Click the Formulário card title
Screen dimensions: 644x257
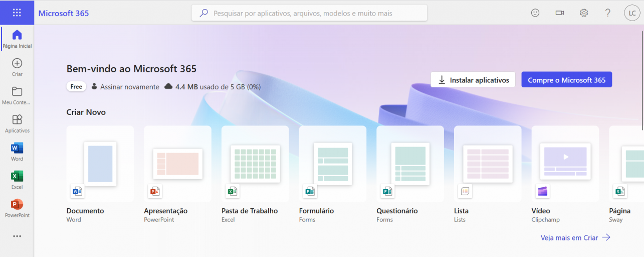(317, 211)
